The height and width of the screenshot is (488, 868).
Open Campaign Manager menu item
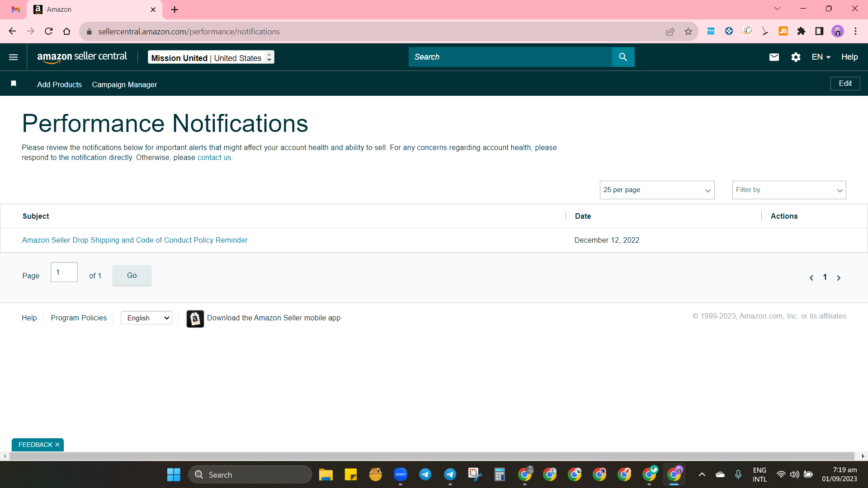124,84
